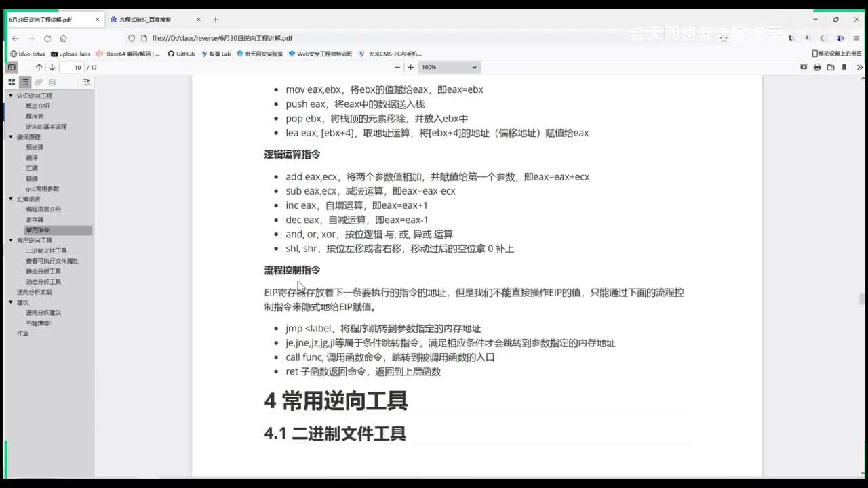
Task: Open outline item 寄存器
Action: [x=35, y=220]
